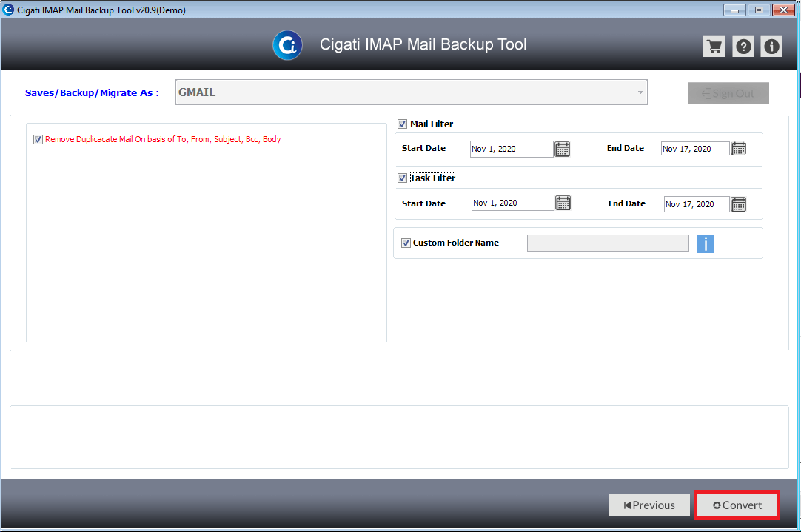
Task: Toggle the Custom Folder Name checkbox
Action: click(406, 243)
